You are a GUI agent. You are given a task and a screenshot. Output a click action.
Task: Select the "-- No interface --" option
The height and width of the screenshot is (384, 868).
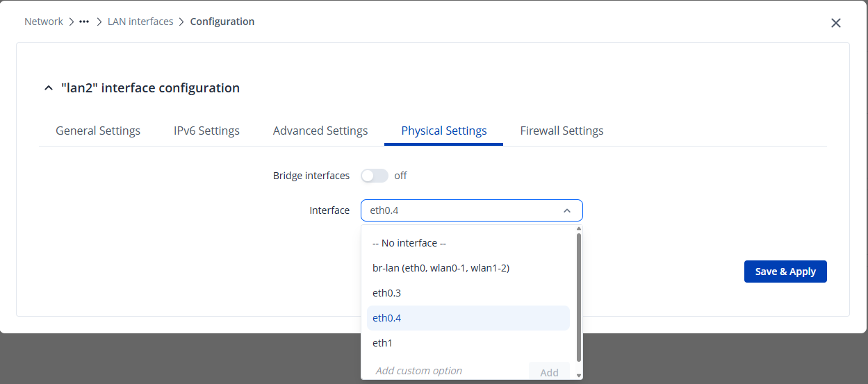pos(409,243)
